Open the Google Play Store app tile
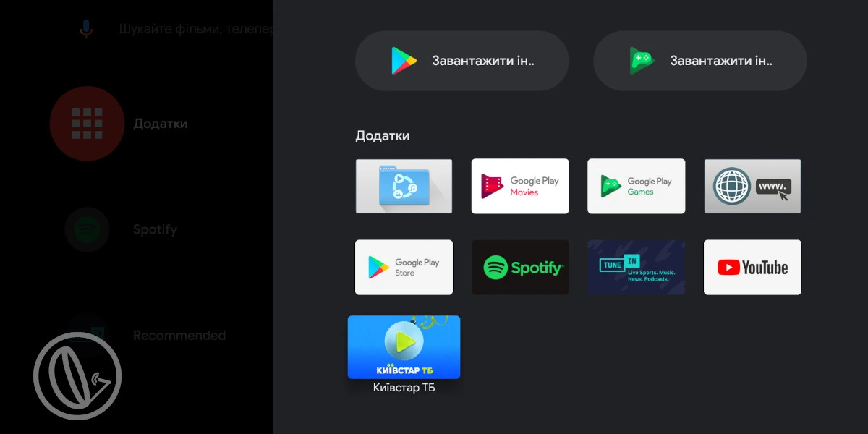 coord(404,268)
